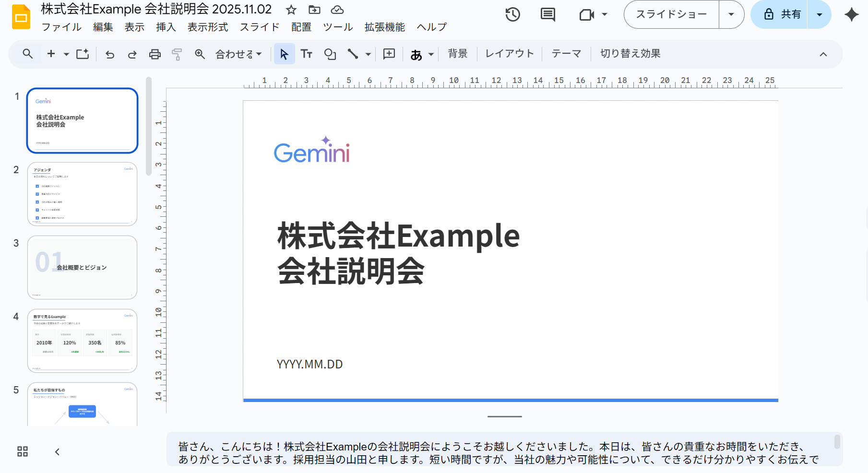Open the スライド menu
868x473 pixels.
click(x=259, y=27)
